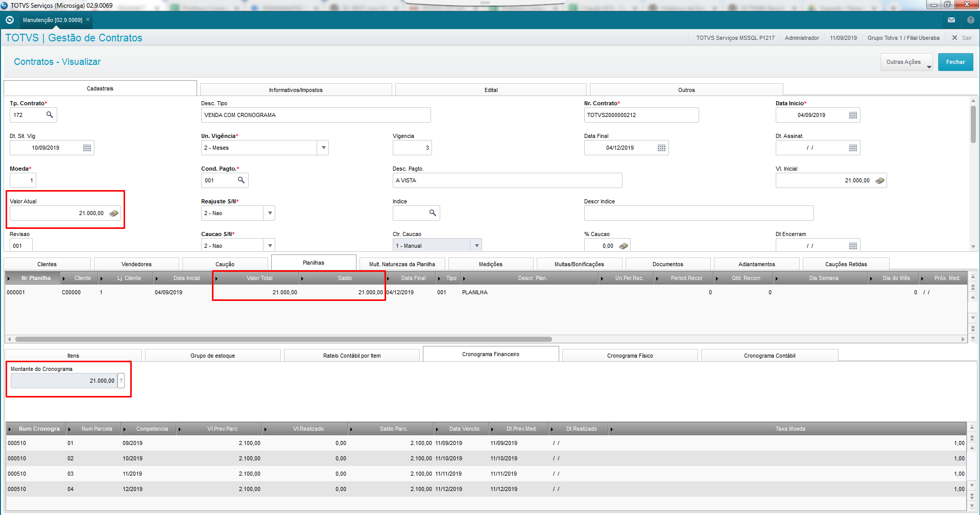Open calendar picker for Data Inicio
The image size is (980, 515).
point(853,115)
